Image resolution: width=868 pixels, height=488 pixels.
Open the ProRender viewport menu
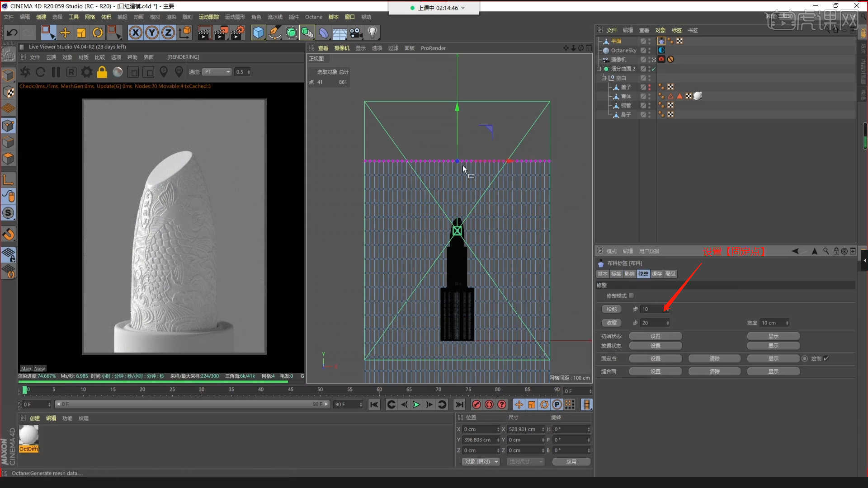(x=433, y=48)
